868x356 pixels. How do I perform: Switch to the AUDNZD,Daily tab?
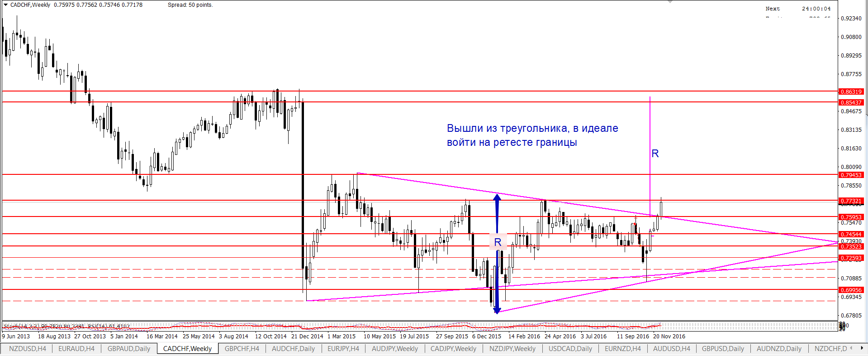point(779,348)
